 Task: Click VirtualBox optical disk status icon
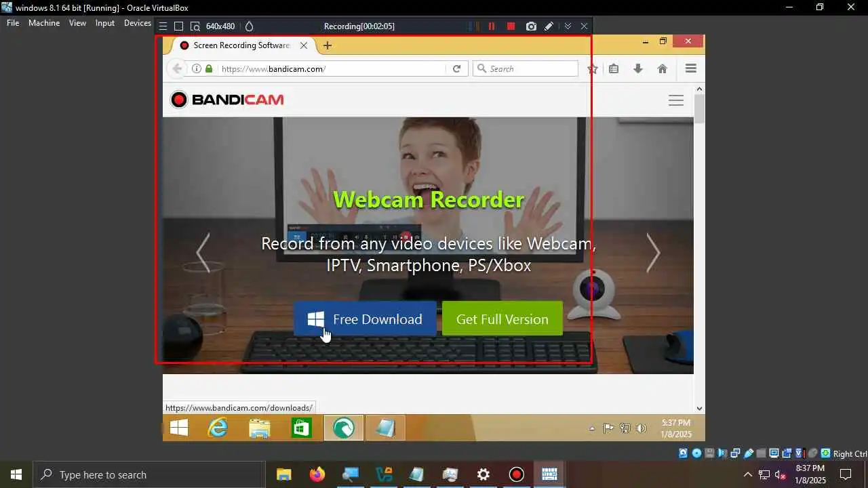696,453
